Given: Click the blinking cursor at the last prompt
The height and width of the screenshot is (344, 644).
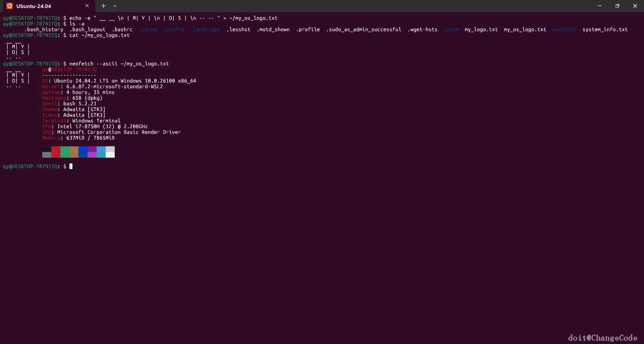Looking at the screenshot, I should [x=71, y=166].
